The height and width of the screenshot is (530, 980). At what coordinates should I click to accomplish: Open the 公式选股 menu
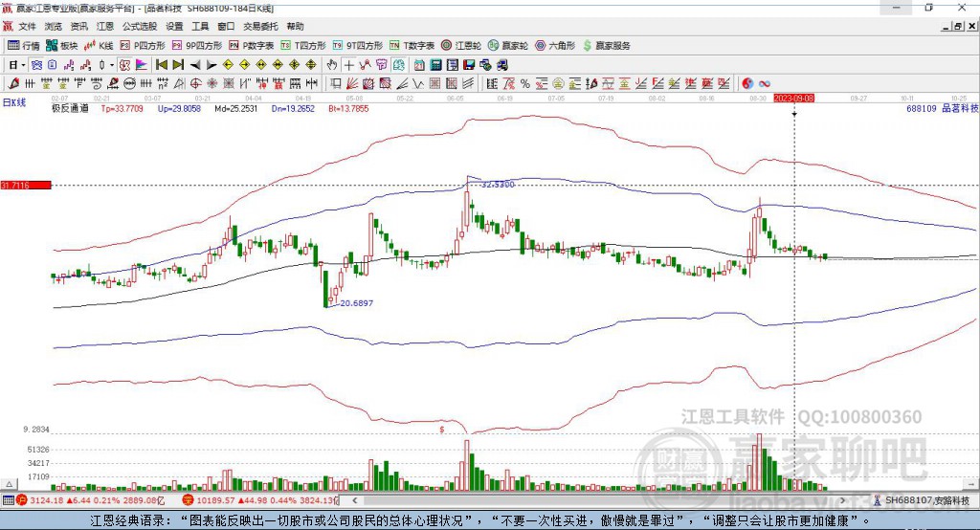click(140, 26)
